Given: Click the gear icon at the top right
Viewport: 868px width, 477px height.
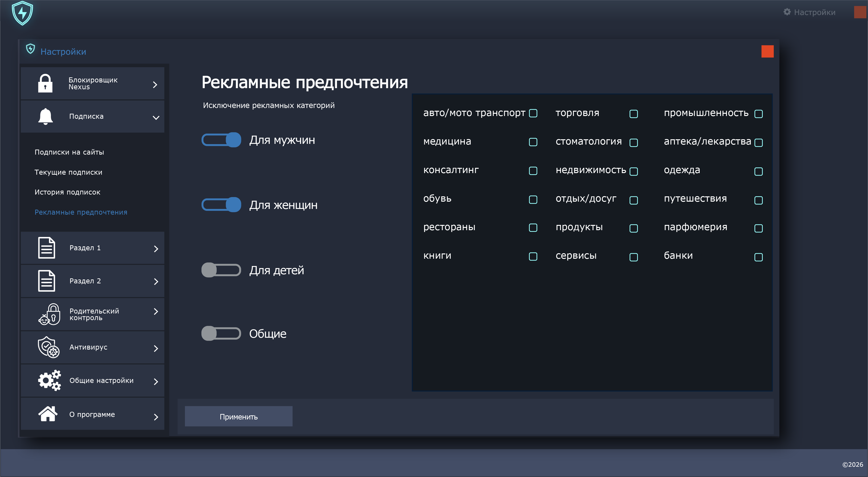Looking at the screenshot, I should point(787,12).
